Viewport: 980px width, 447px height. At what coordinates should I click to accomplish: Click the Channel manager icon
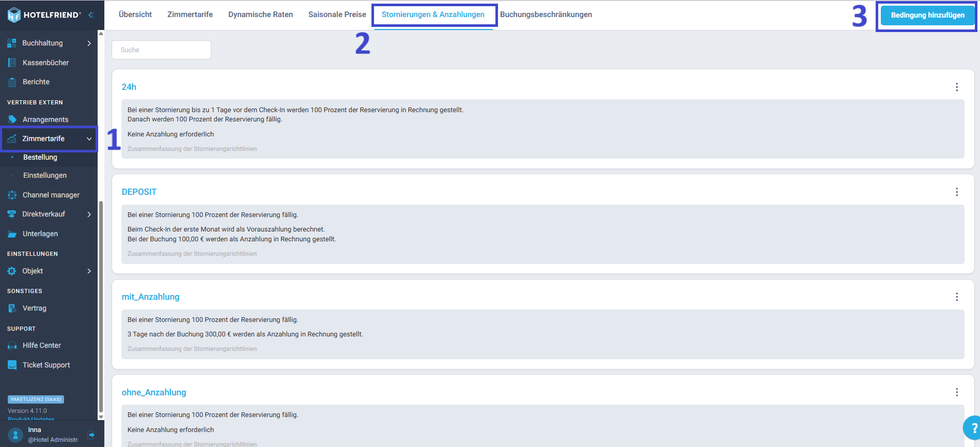12,195
